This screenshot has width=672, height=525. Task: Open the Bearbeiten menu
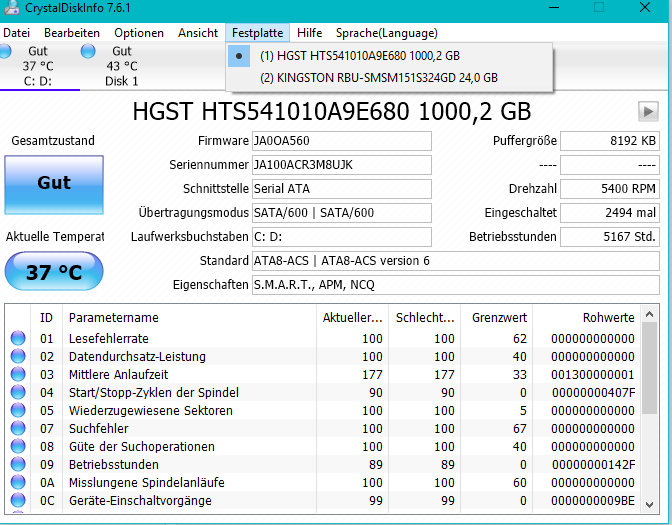72,33
